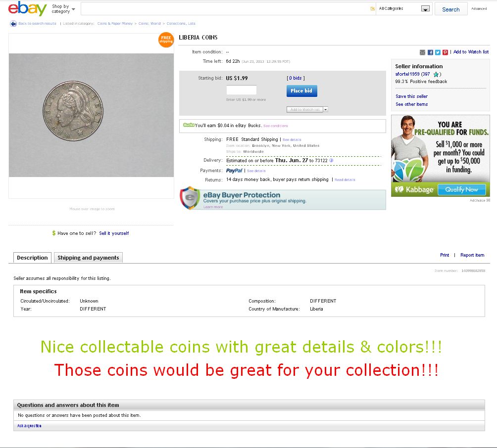Select the Description tab
The height and width of the screenshot is (448, 497).
[32, 258]
